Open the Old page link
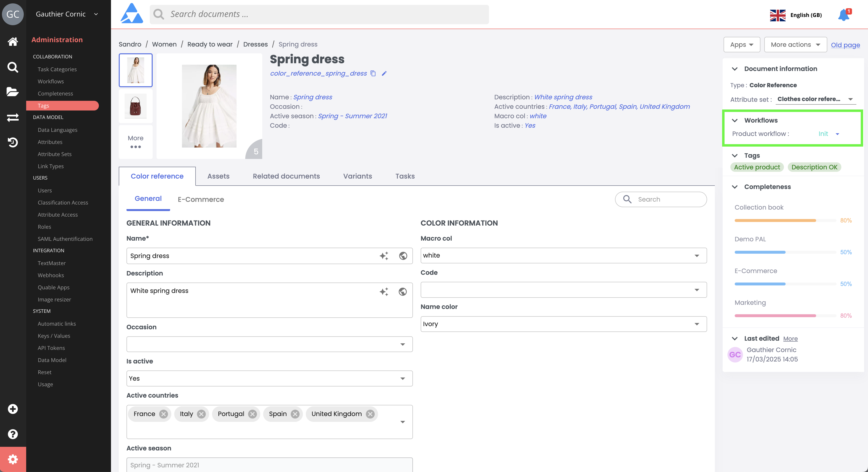Screen dimensions: 868x472 click(845, 45)
